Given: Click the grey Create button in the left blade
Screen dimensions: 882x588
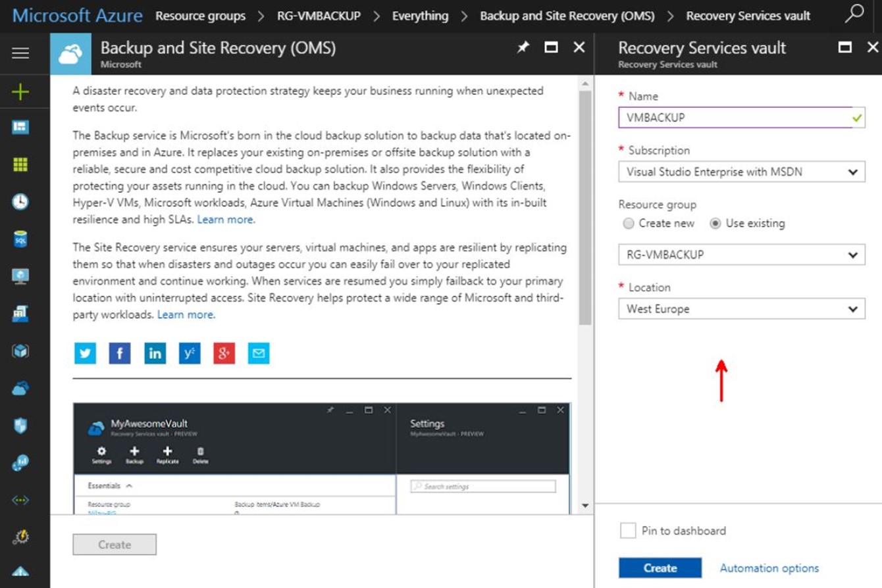Looking at the screenshot, I should coord(115,545).
